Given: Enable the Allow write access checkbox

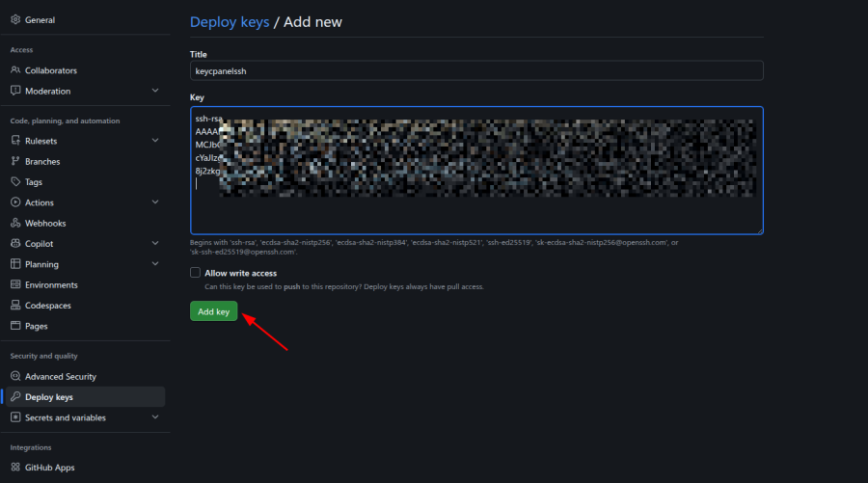Looking at the screenshot, I should point(195,272).
